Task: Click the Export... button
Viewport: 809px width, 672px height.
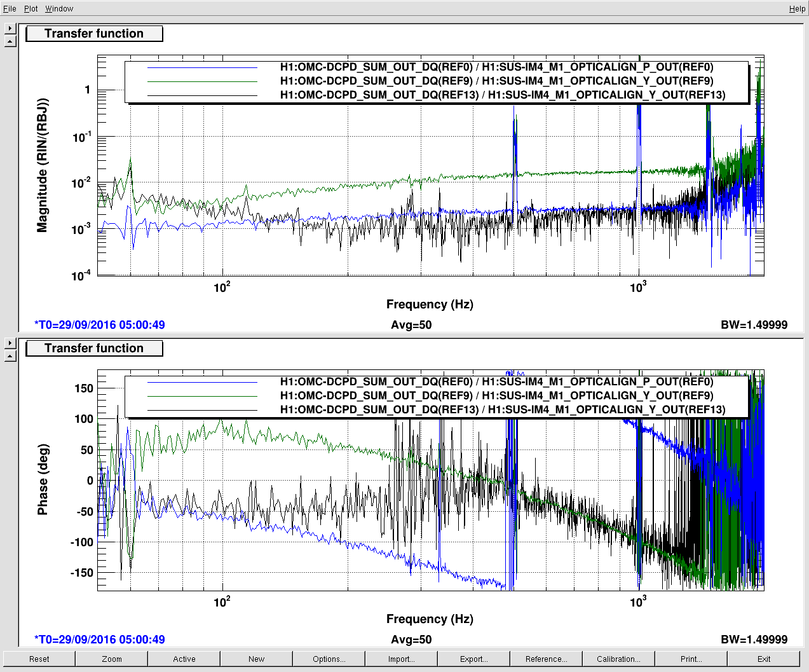Action: 473,659
